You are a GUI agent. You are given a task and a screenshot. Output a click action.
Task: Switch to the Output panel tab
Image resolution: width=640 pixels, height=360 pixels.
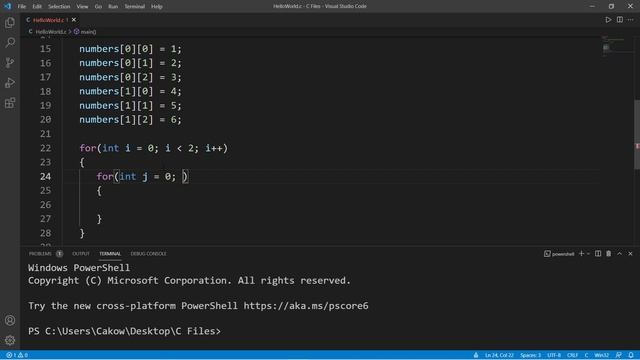(x=80, y=253)
